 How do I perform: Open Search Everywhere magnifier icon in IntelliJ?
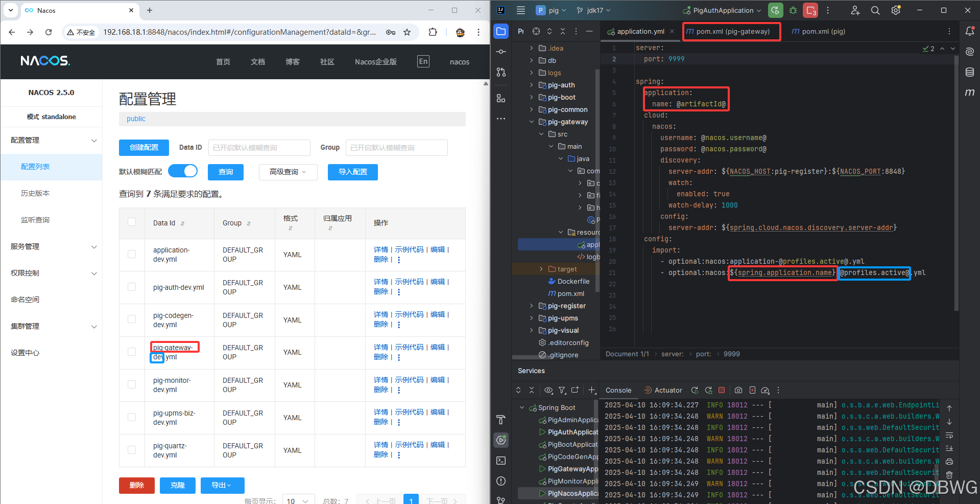(875, 10)
